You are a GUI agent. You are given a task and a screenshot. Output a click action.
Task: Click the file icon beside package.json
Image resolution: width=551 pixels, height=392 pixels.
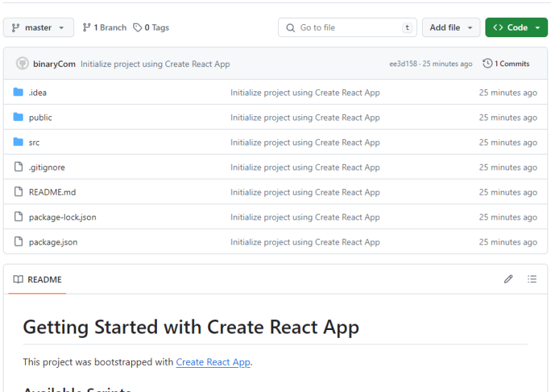(19, 242)
